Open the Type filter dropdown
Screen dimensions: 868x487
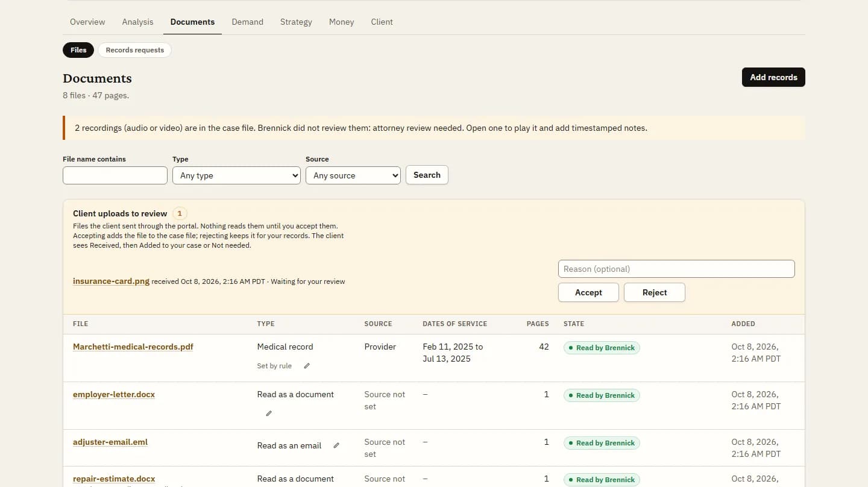236,175
